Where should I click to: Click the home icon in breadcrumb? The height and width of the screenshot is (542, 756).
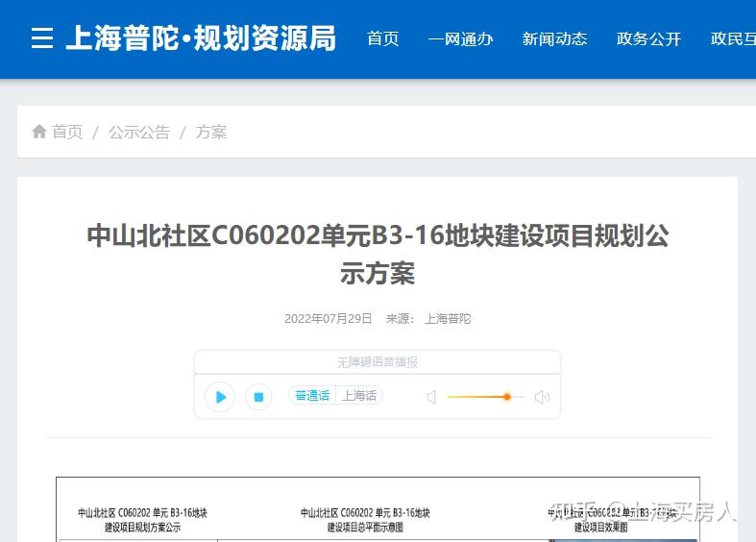39,131
